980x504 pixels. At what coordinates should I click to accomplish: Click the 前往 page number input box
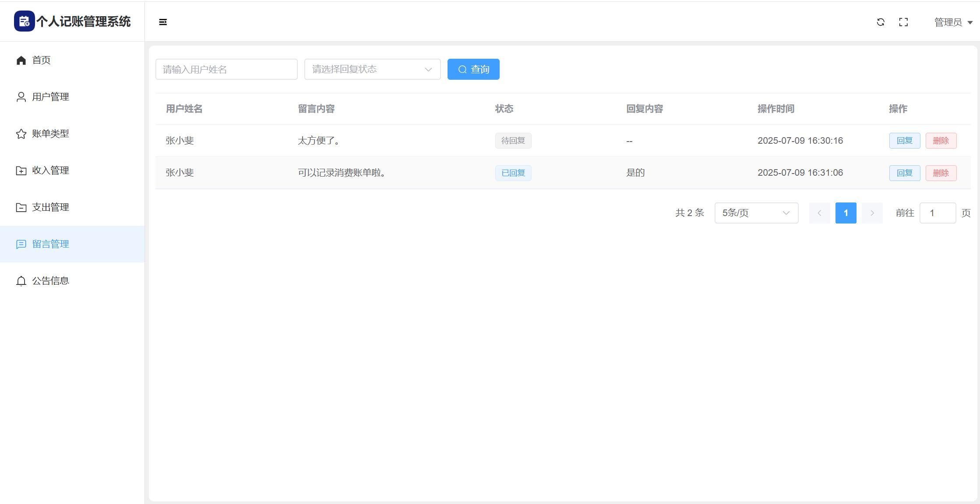tap(938, 213)
